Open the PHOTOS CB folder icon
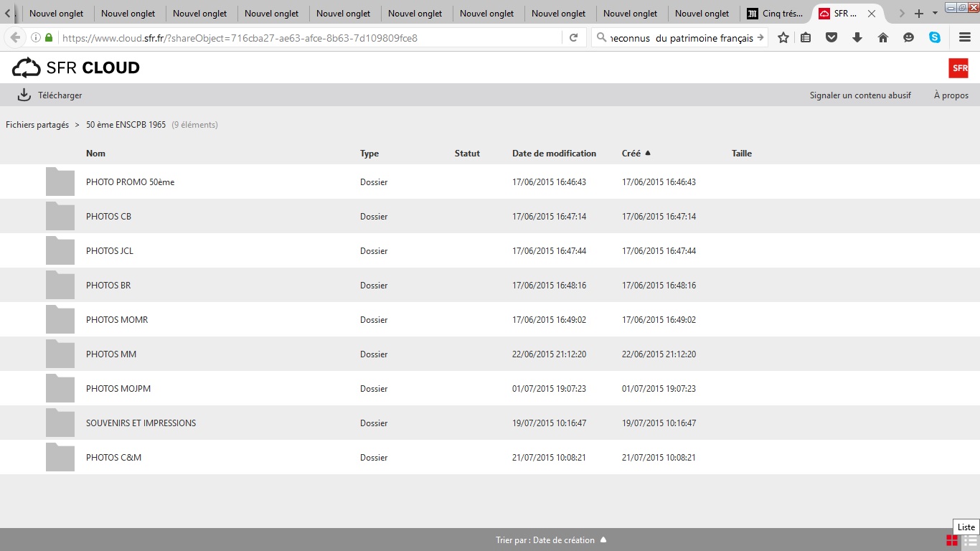Screen dimensions: 980x551 [60, 216]
